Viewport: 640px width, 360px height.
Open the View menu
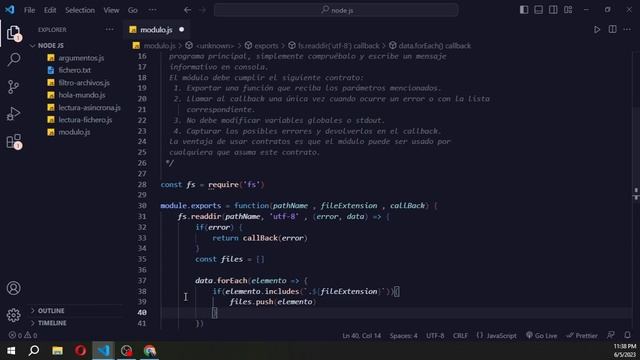click(x=111, y=10)
